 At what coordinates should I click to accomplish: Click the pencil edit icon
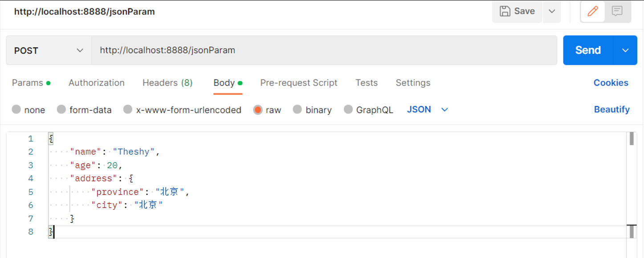click(593, 11)
